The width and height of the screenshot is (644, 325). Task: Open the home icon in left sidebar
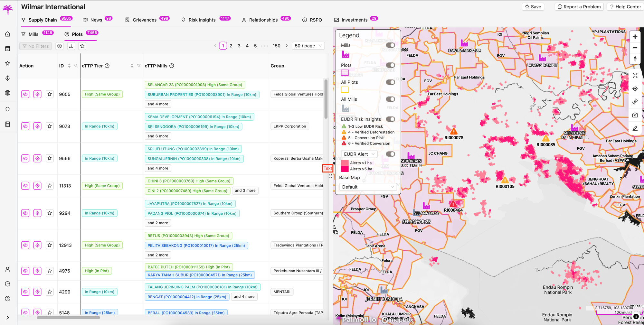pyautogui.click(x=8, y=34)
